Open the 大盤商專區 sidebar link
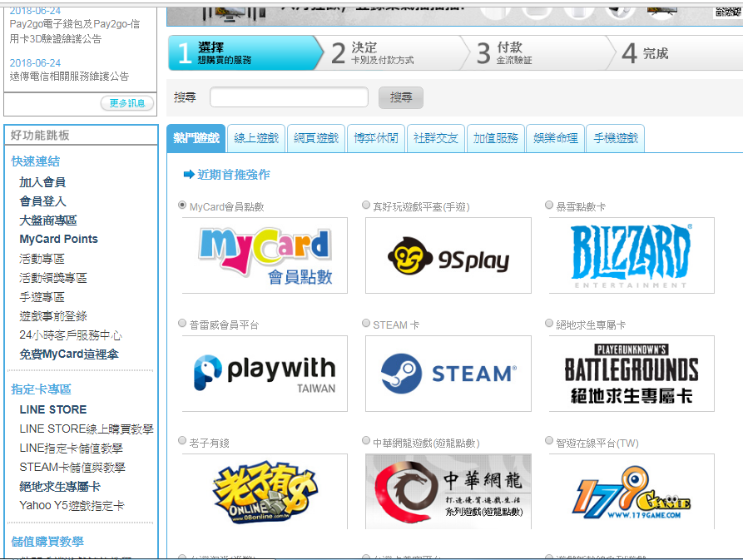This screenshot has width=743, height=560. (48, 221)
